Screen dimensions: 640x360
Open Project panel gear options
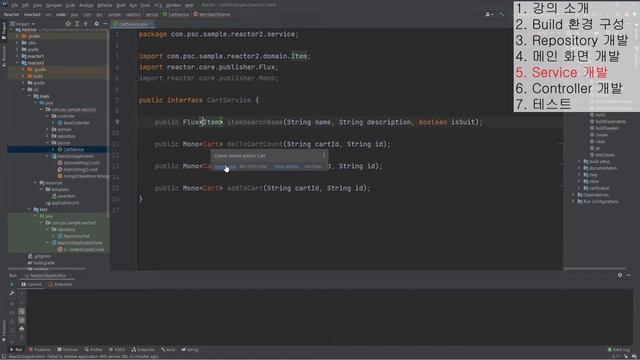(96, 24)
